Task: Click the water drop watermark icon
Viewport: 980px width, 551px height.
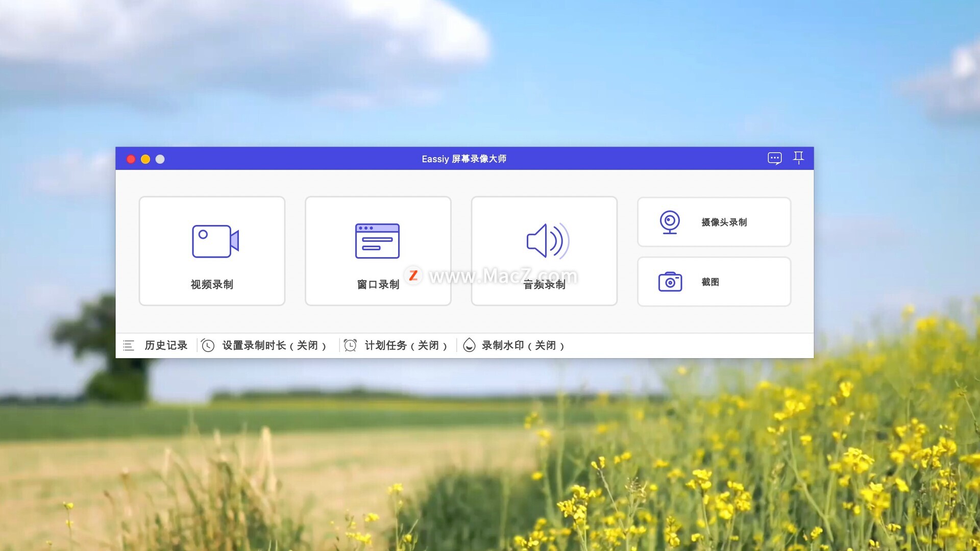Action: 469,345
